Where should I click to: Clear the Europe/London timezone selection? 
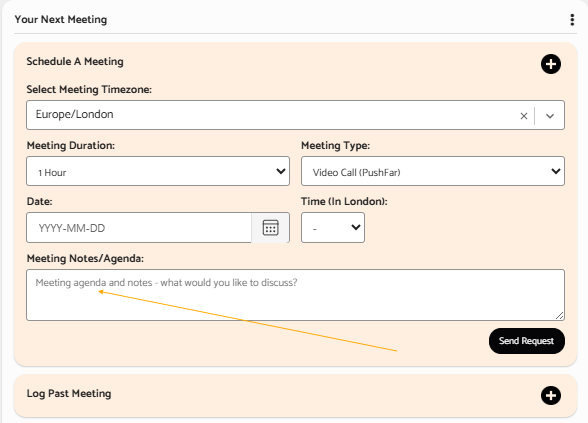click(x=524, y=116)
